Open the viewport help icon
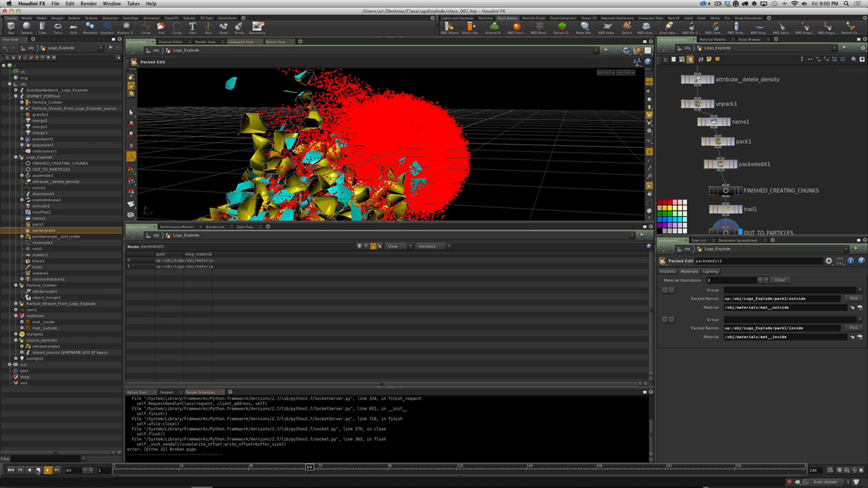The width and height of the screenshot is (868, 488). point(648,62)
